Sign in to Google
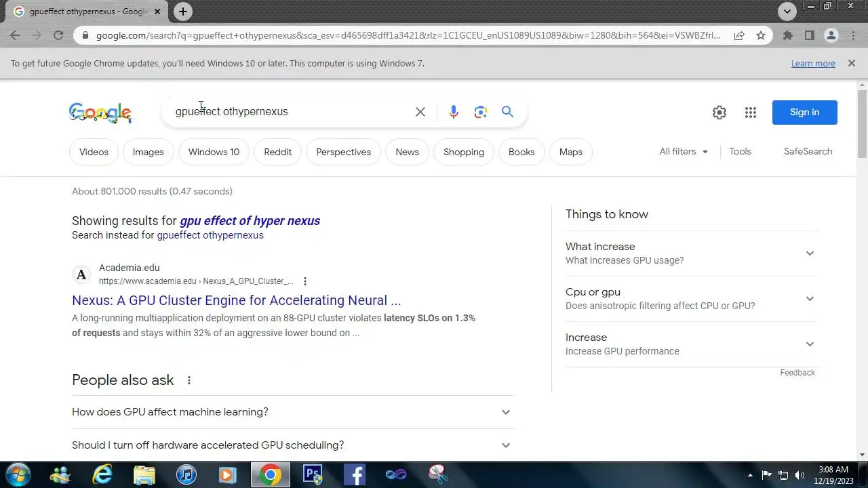Viewport: 868px width, 488px height. click(x=804, y=113)
